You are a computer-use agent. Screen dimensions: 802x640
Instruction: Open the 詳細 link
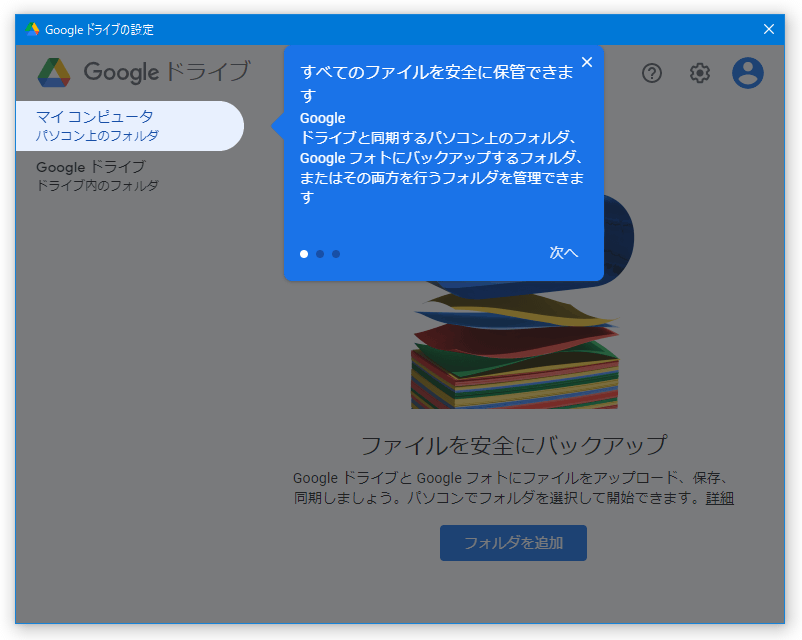pyautogui.click(x=720, y=498)
